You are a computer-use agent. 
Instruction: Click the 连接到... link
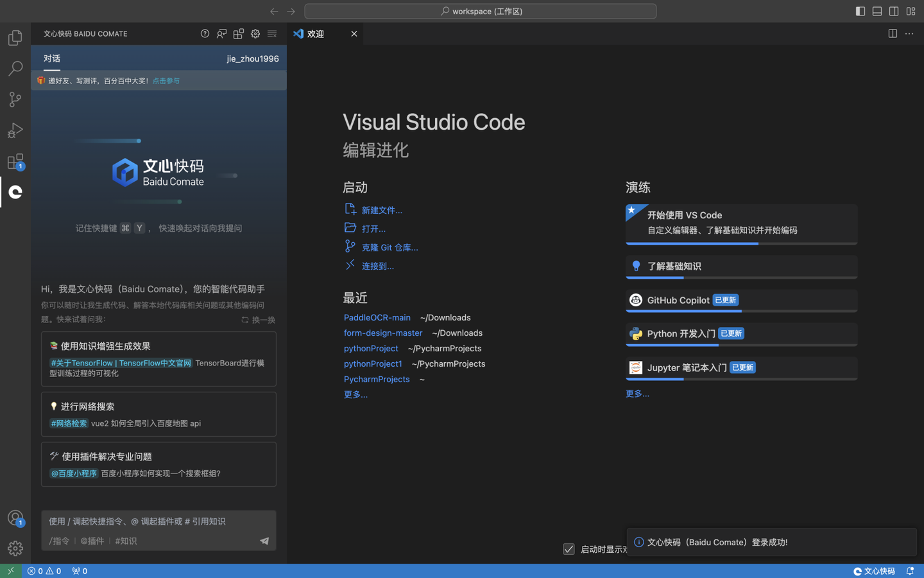point(377,266)
